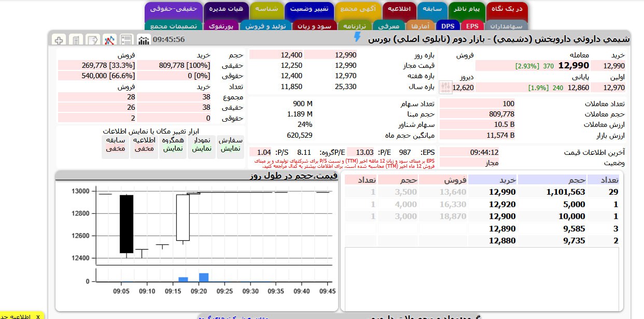Toggle the همگروه (peer group) display setting
Viewport: 644px width, 319px height.
[173, 144]
